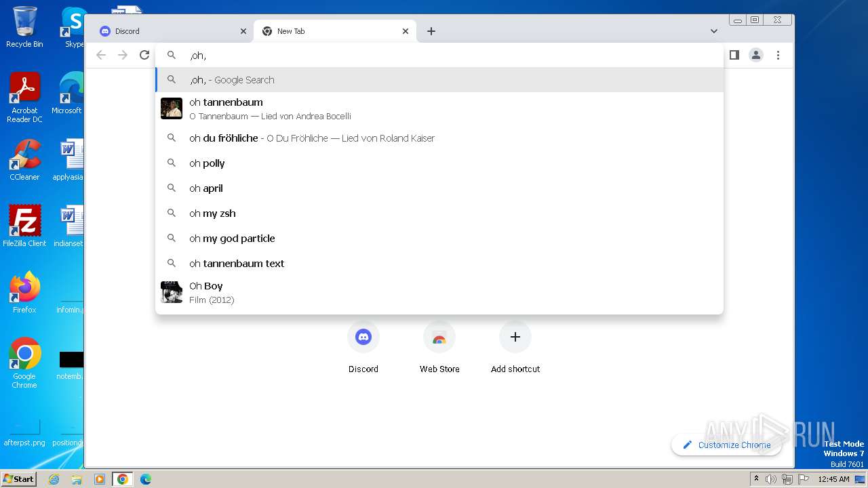This screenshot has width=868, height=488.
Task: Launch Internet Explorer from taskbar
Action: [x=54, y=479]
